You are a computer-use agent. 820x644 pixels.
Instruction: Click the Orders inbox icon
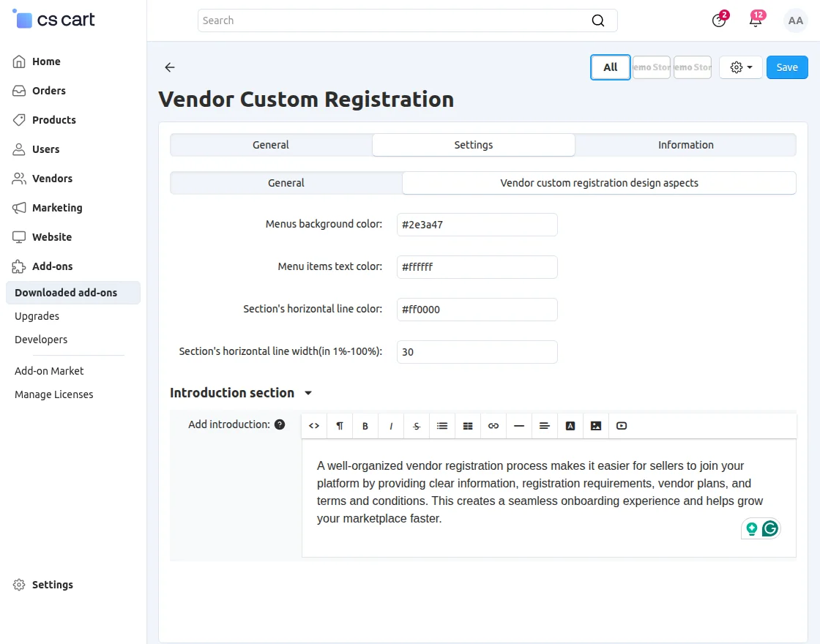pyautogui.click(x=19, y=91)
